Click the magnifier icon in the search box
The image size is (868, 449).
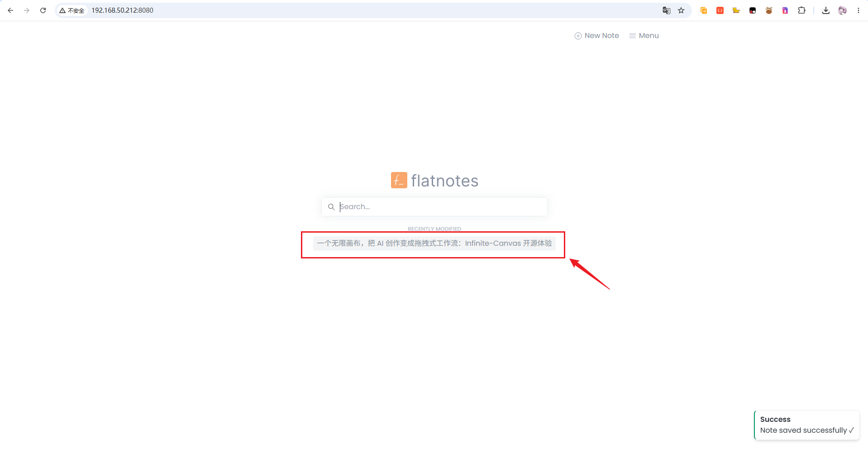[x=331, y=207]
